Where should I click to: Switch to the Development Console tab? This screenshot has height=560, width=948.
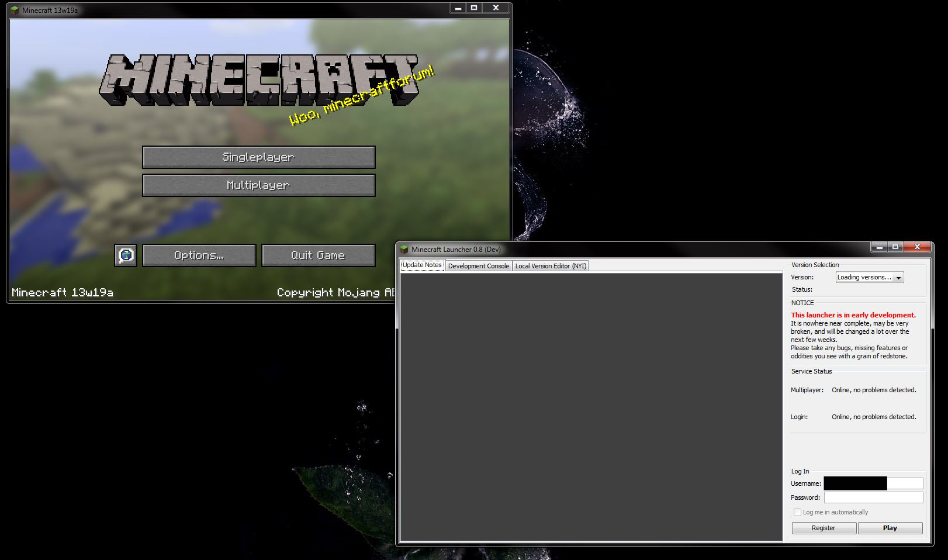click(478, 266)
